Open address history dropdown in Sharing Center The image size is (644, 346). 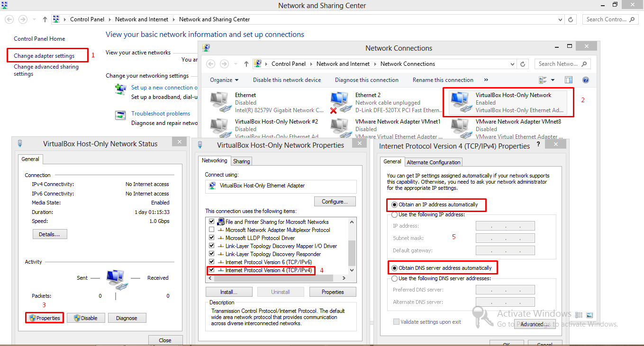tap(561, 19)
